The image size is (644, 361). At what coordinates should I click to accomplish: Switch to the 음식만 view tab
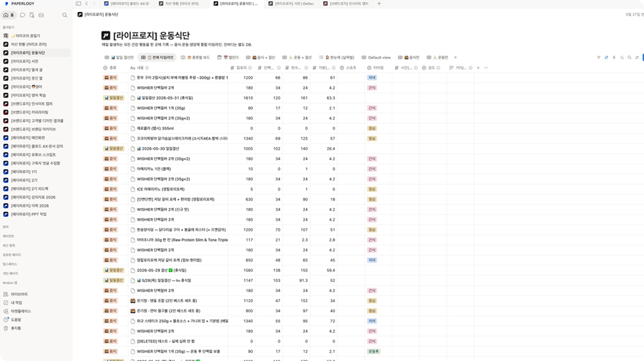[409, 57]
